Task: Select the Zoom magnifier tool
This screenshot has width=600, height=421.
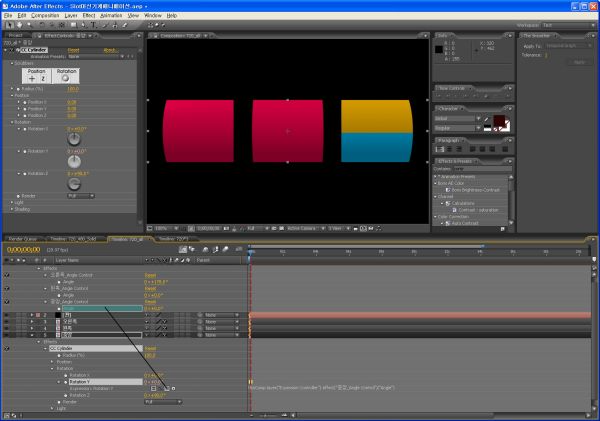Action: 29,25
